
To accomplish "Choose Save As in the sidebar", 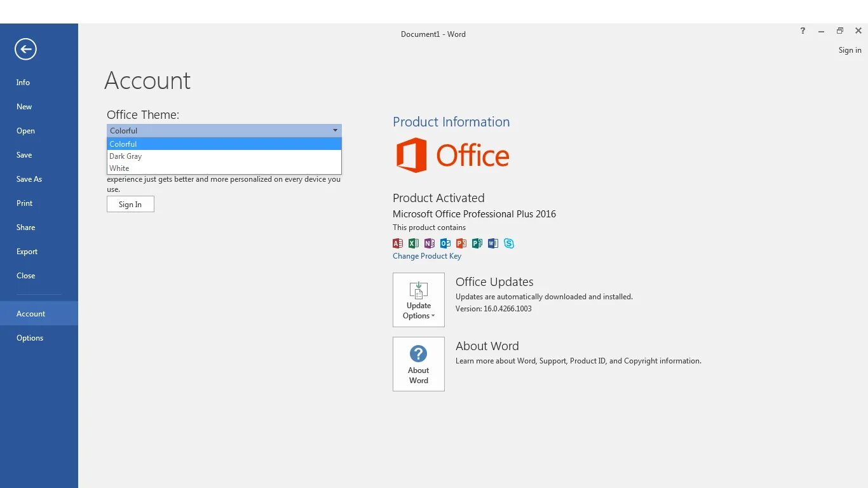I will point(39,179).
